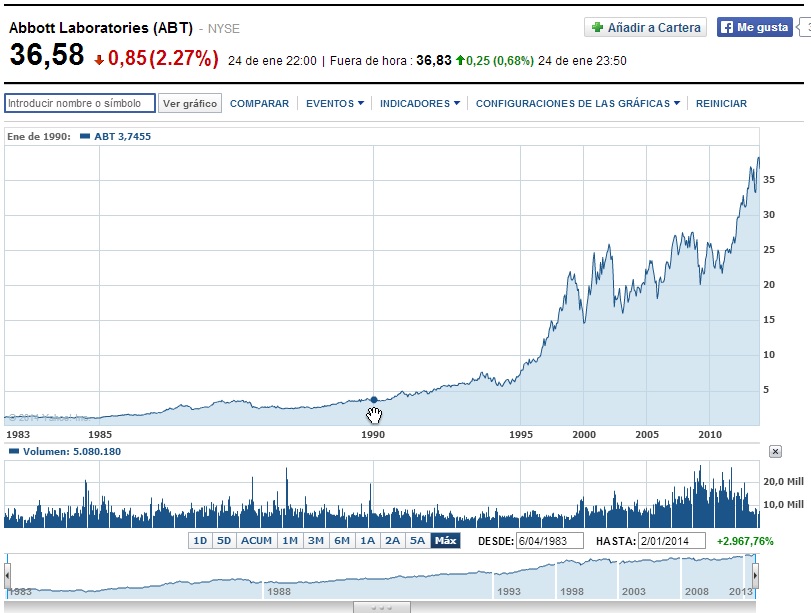The width and height of the screenshot is (811, 613).
Task: Click the Facebook logo in Me gusta button
Action: pyautogui.click(x=727, y=27)
